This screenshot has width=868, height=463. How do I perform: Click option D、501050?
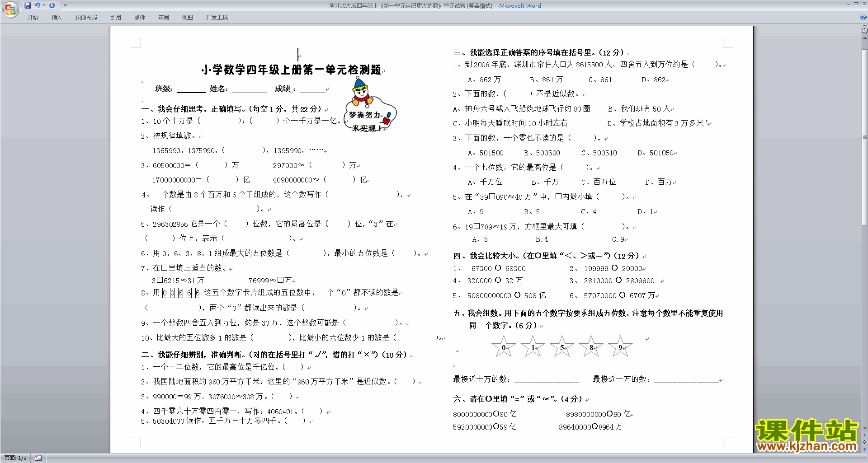tap(656, 153)
